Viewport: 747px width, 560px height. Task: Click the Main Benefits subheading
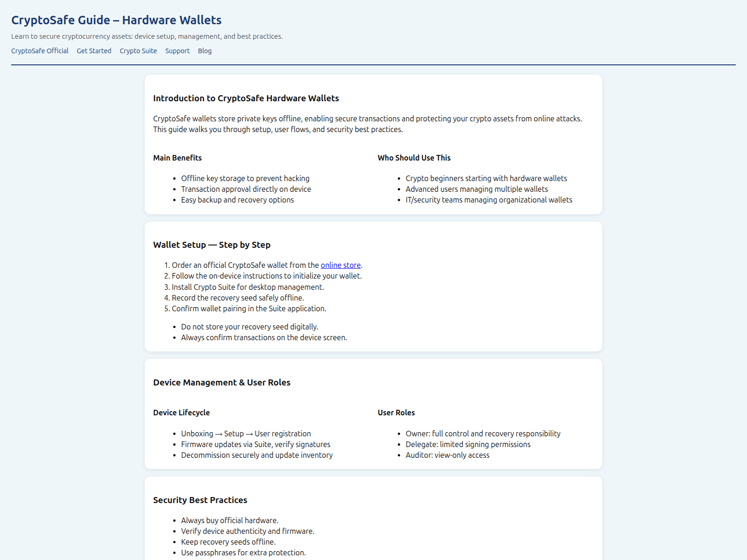pos(177,158)
